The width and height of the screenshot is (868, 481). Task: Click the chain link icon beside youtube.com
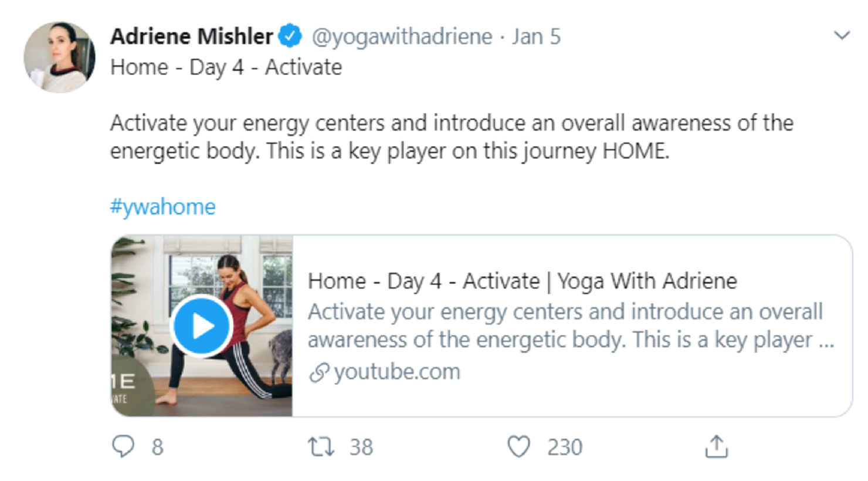click(x=318, y=372)
